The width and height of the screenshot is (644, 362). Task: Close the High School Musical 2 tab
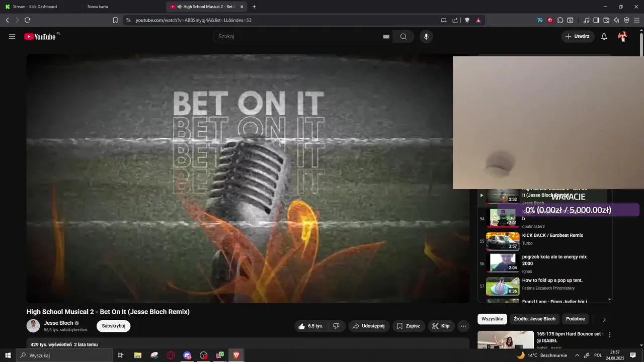pos(242,7)
